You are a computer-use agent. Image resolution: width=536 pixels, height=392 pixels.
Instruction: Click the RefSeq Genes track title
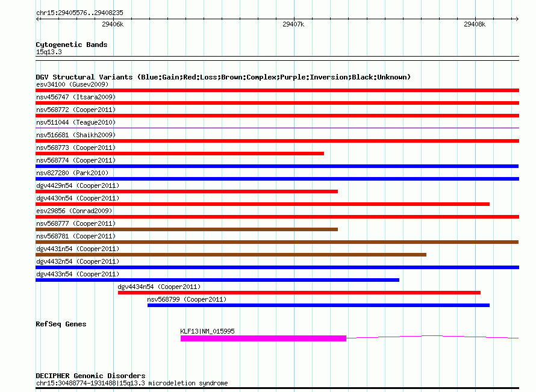[61, 324]
